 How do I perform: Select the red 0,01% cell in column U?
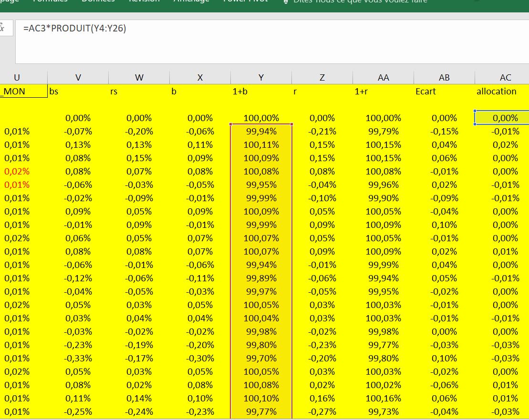pyautogui.click(x=24, y=184)
